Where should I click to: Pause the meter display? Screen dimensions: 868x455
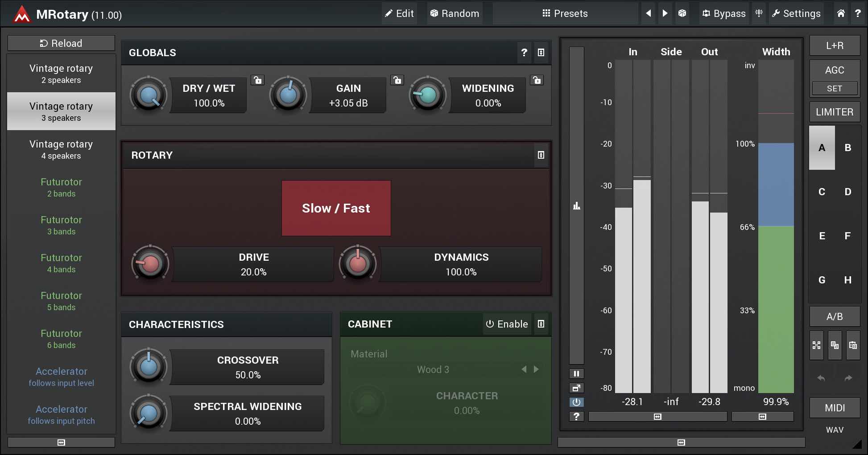click(x=576, y=373)
